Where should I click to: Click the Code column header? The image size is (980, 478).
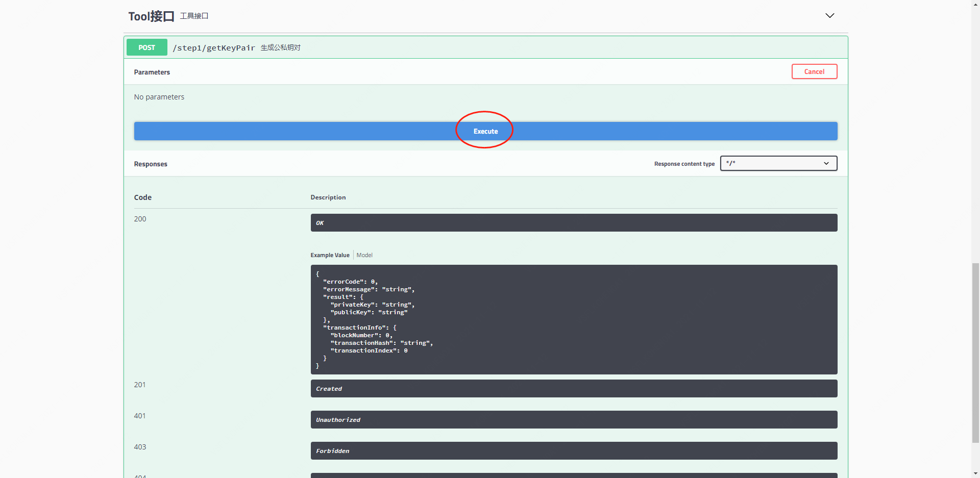pyautogui.click(x=143, y=197)
